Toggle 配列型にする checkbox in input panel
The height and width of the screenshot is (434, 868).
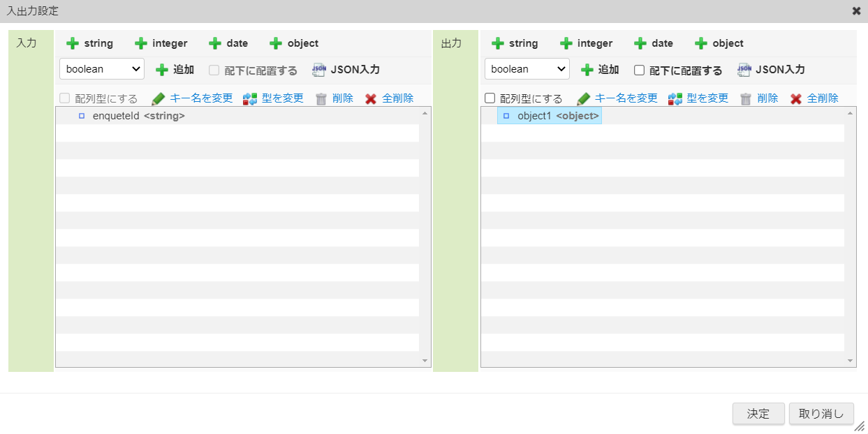coord(65,98)
